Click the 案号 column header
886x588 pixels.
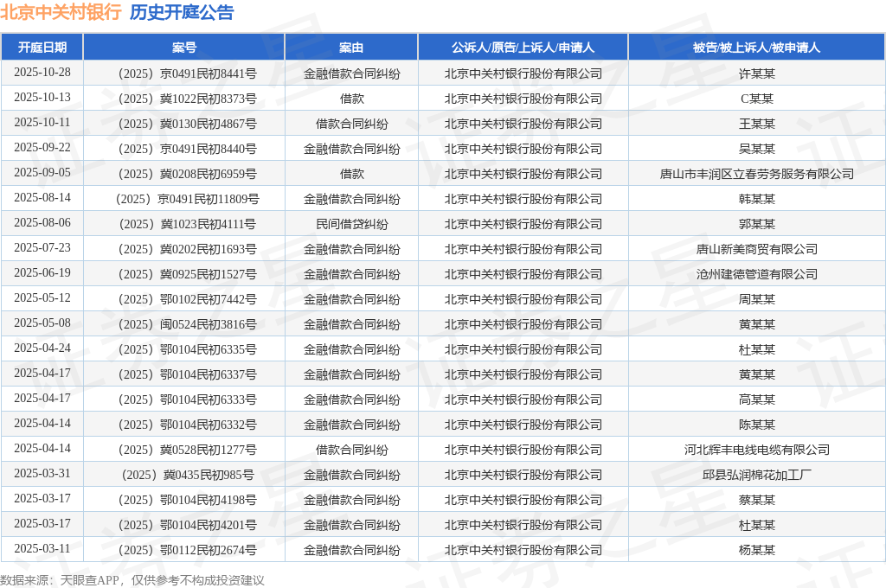tap(184, 48)
